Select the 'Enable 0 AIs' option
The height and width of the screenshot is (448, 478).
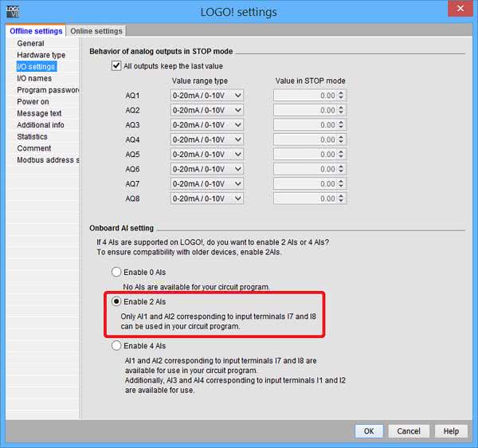pos(116,273)
